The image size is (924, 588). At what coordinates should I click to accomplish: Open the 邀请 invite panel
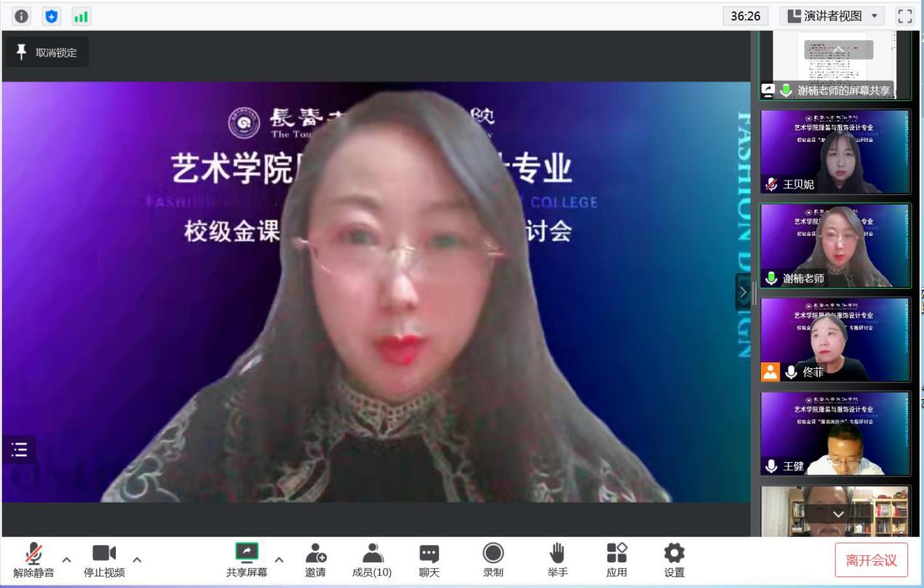tap(315, 561)
